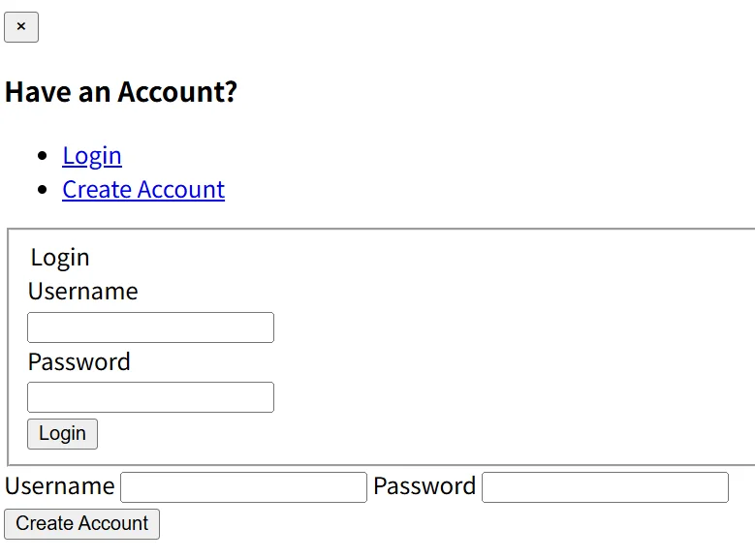
Task: Click the Password label inside the Login box
Action: point(79,362)
